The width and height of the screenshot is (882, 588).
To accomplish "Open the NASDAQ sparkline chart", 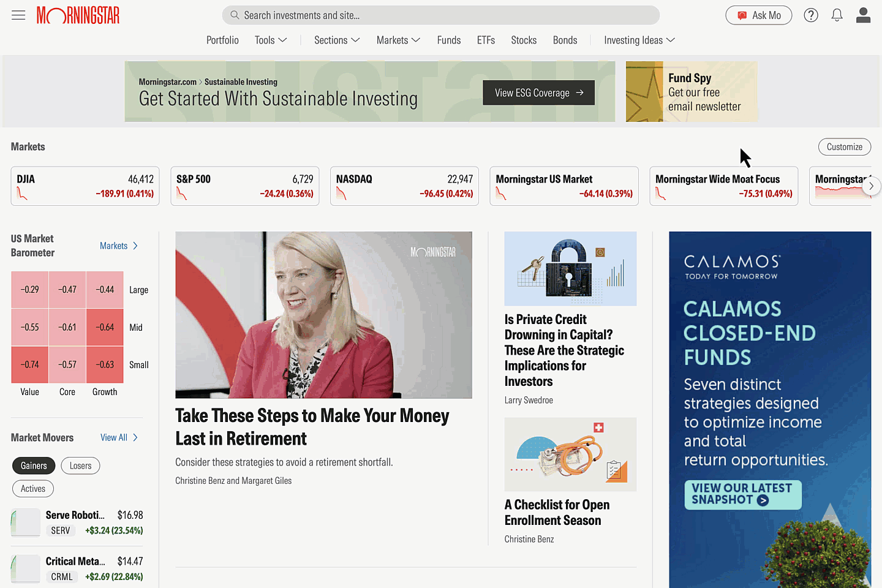I will coord(342,194).
